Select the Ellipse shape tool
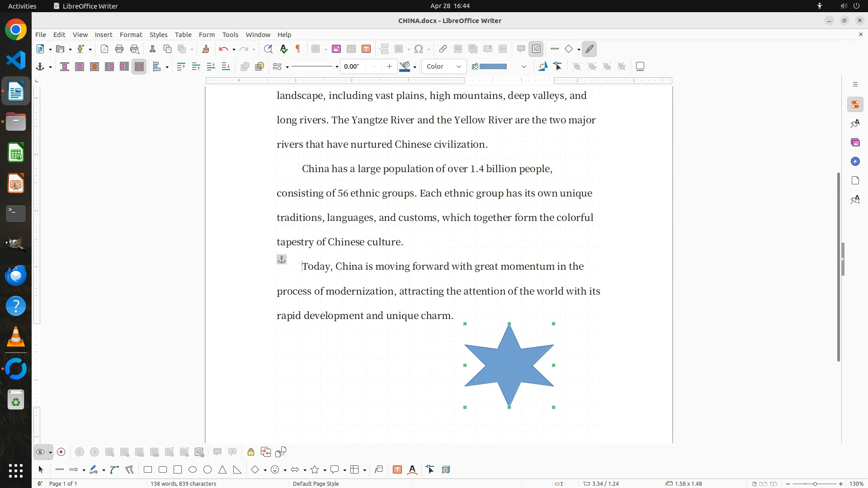Screen dimensions: 868x488 click(x=193, y=470)
